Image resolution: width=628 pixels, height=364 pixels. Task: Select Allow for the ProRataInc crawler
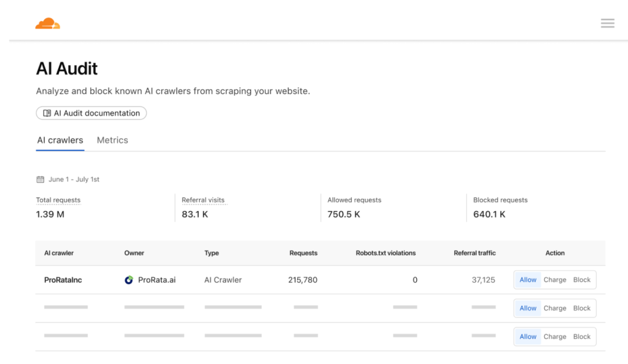[x=528, y=280]
